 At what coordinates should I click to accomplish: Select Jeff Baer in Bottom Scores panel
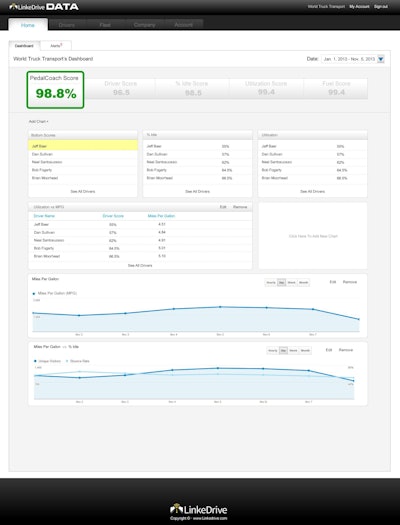83,146
